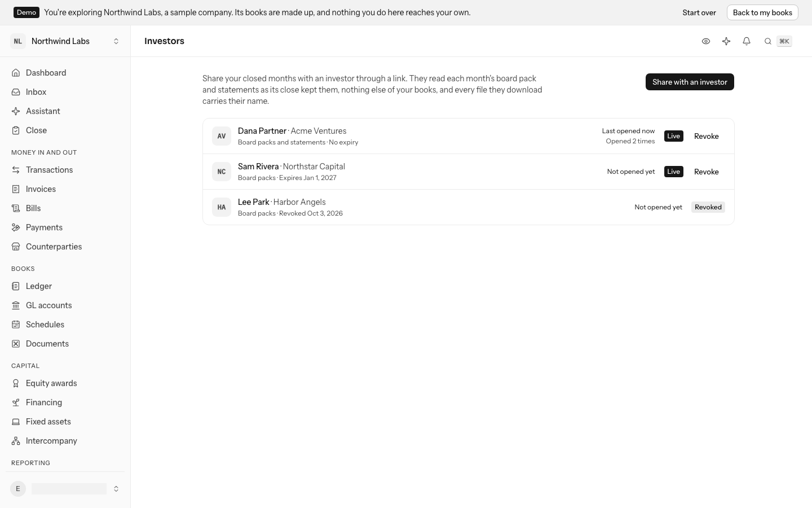Click the Ledger icon in sidebar
812x508 pixels.
click(16, 286)
